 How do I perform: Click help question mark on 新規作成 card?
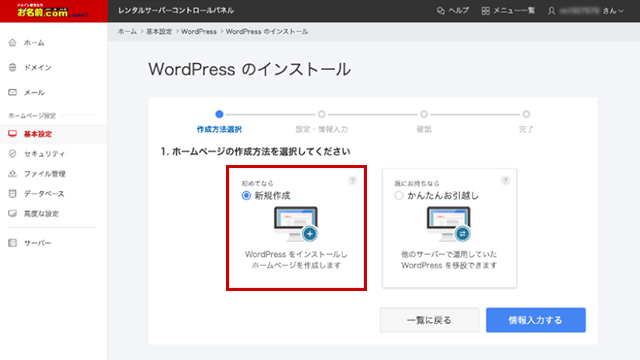point(352,180)
